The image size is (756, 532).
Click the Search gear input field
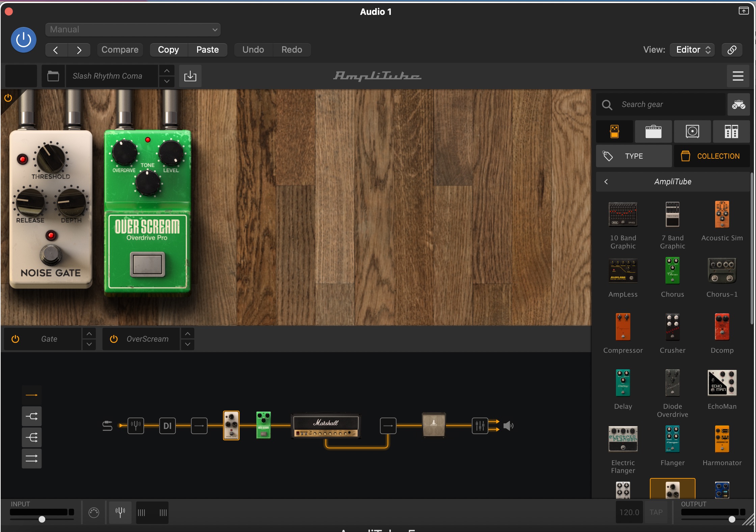tap(661, 105)
